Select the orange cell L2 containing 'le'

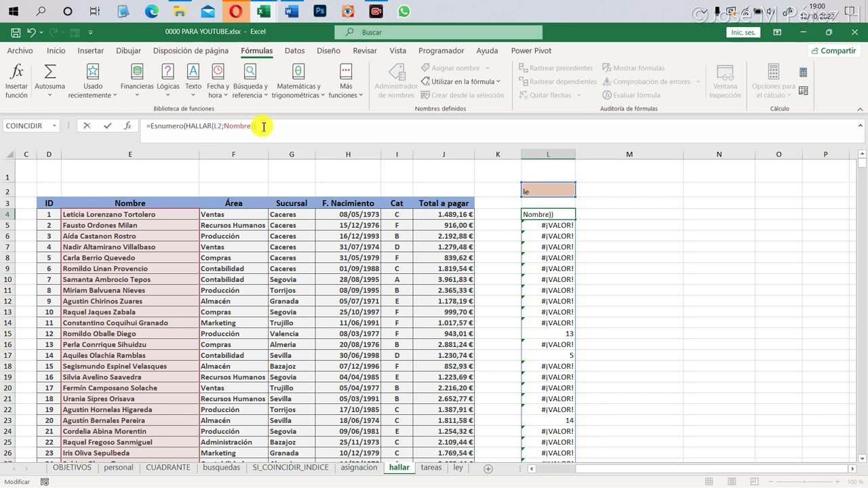[548, 191]
